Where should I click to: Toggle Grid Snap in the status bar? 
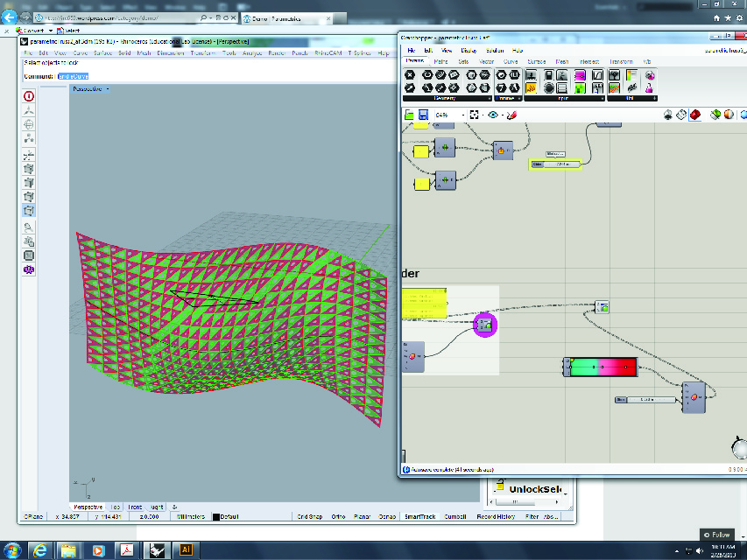pos(309,517)
